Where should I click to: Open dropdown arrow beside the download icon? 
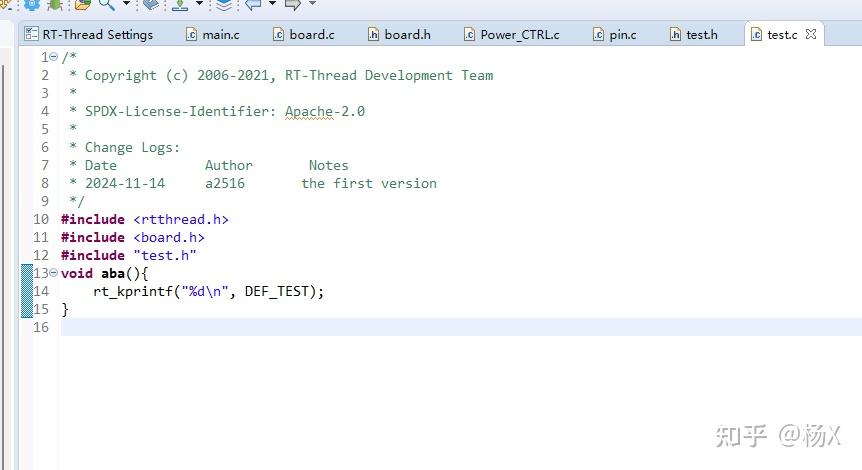[x=199, y=4]
